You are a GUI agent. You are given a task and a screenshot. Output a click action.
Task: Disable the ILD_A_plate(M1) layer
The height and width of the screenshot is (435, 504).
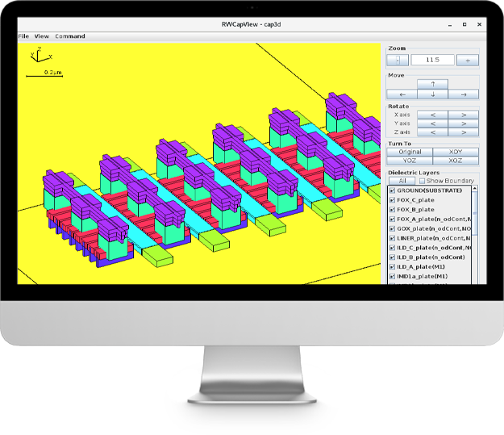pos(392,266)
